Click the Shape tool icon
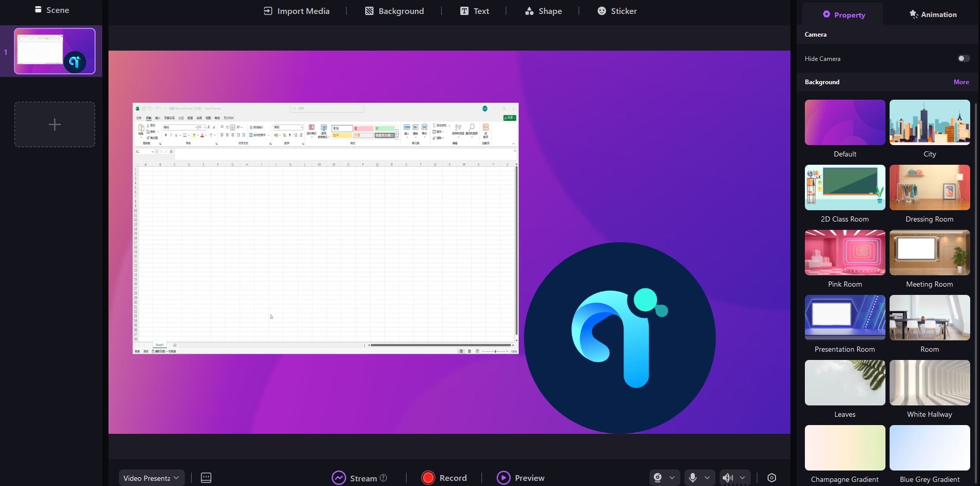980x486 pixels. tap(530, 11)
